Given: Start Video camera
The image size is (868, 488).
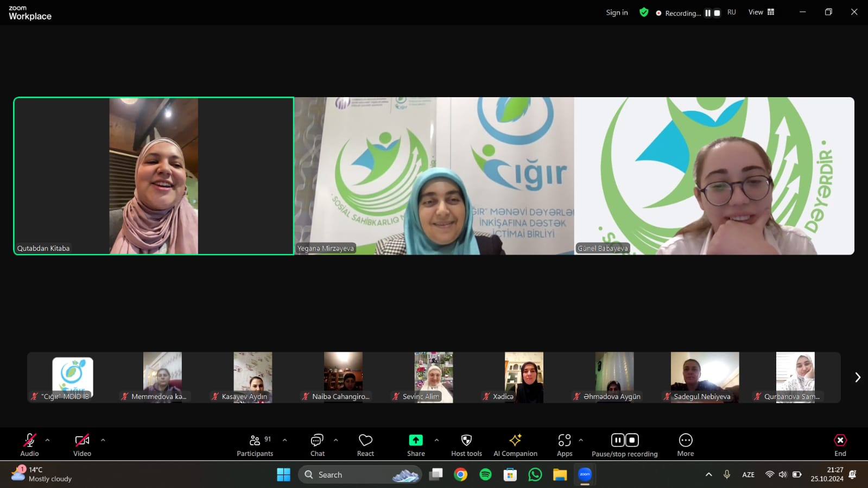Looking at the screenshot, I should tap(82, 445).
